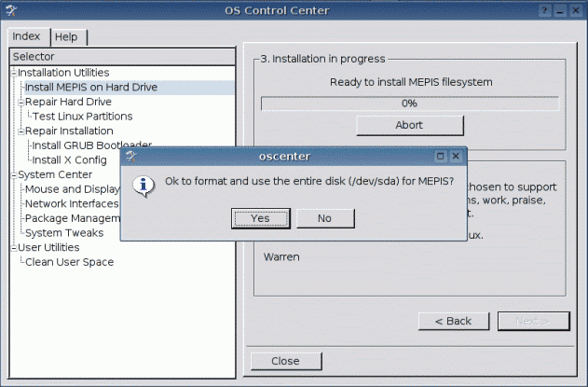588x387 pixels.
Task: Click the greyed Next button
Action: click(x=533, y=321)
